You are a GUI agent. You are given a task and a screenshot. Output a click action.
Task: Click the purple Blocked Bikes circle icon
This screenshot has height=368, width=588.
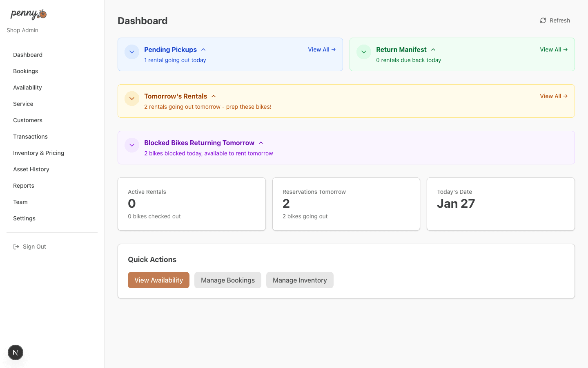[x=132, y=145]
